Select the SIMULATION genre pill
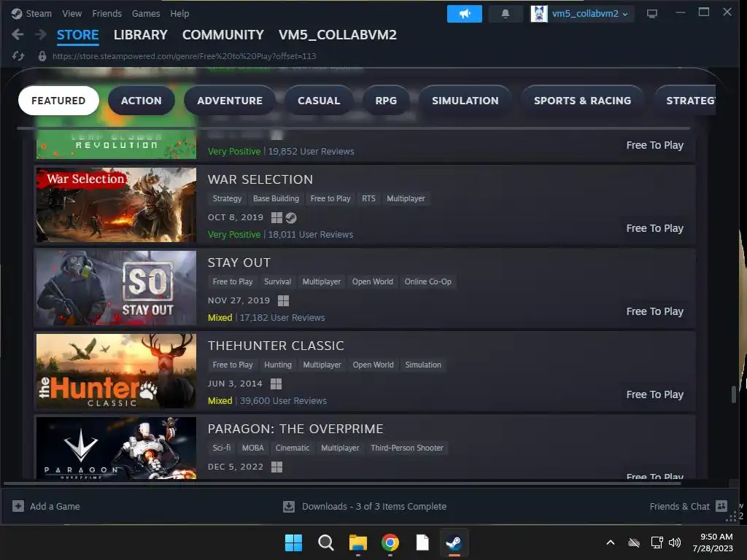The image size is (747, 560). tap(465, 101)
